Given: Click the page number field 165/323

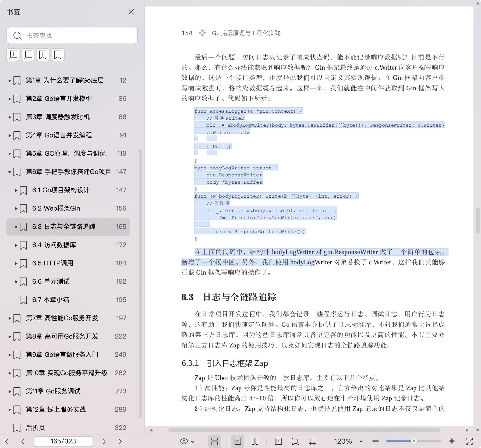Looking at the screenshot, I should coord(63,441).
